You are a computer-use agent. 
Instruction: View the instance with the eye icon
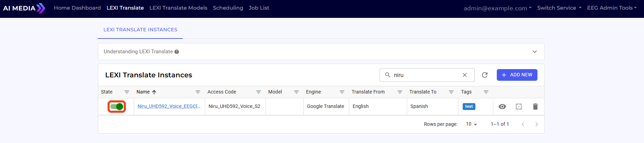(502, 107)
